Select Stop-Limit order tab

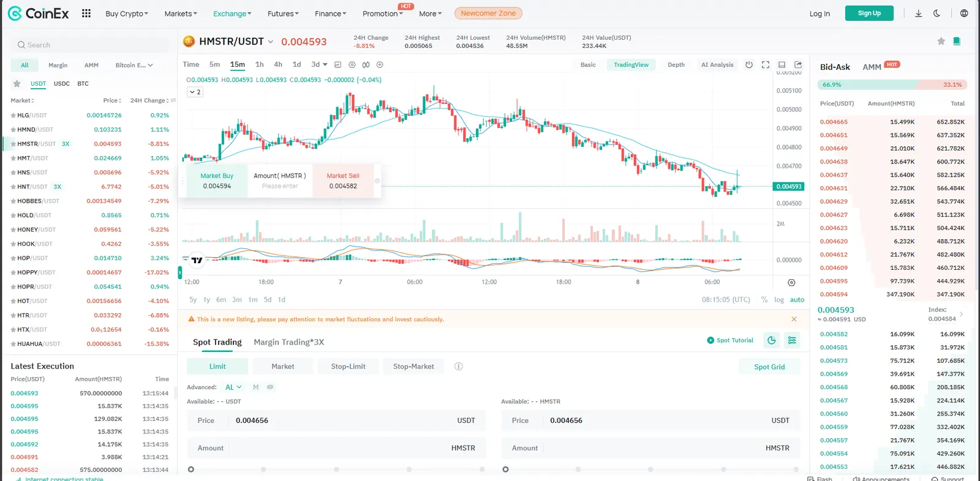348,367
